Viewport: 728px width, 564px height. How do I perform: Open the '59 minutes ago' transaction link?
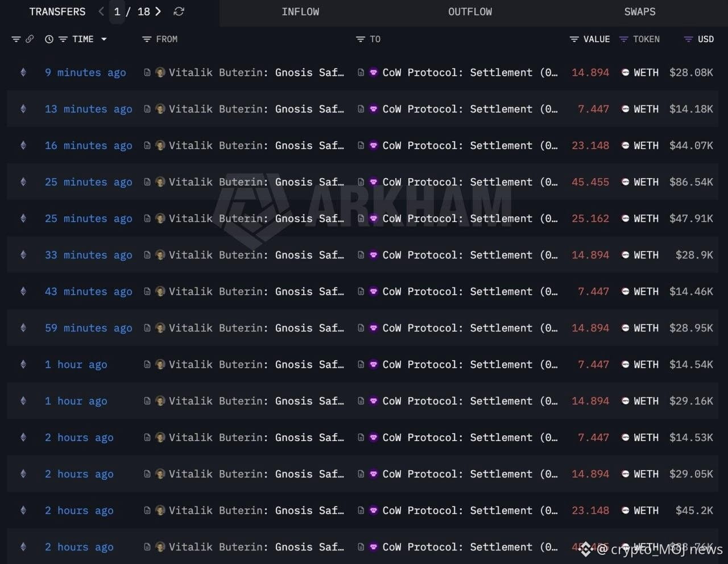[x=89, y=328]
